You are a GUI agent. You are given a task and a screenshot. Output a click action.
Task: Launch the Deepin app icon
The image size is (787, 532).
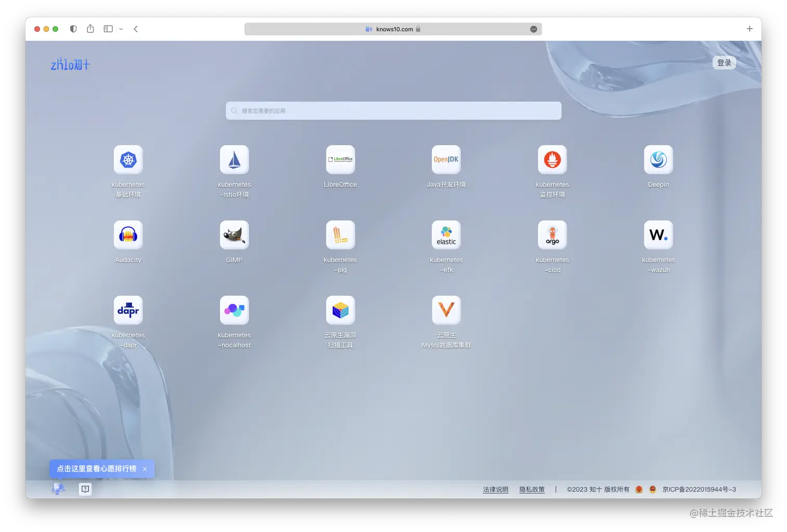(658, 159)
